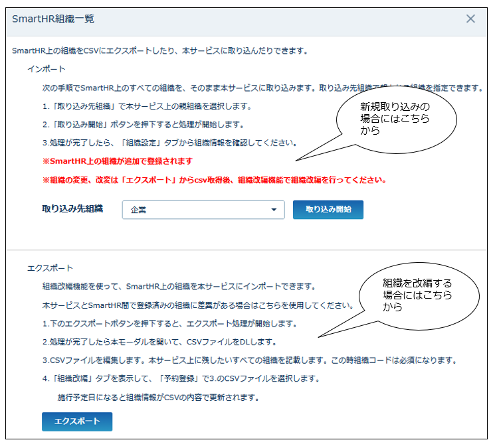Click the 取り込み先組織 label

click(x=72, y=208)
